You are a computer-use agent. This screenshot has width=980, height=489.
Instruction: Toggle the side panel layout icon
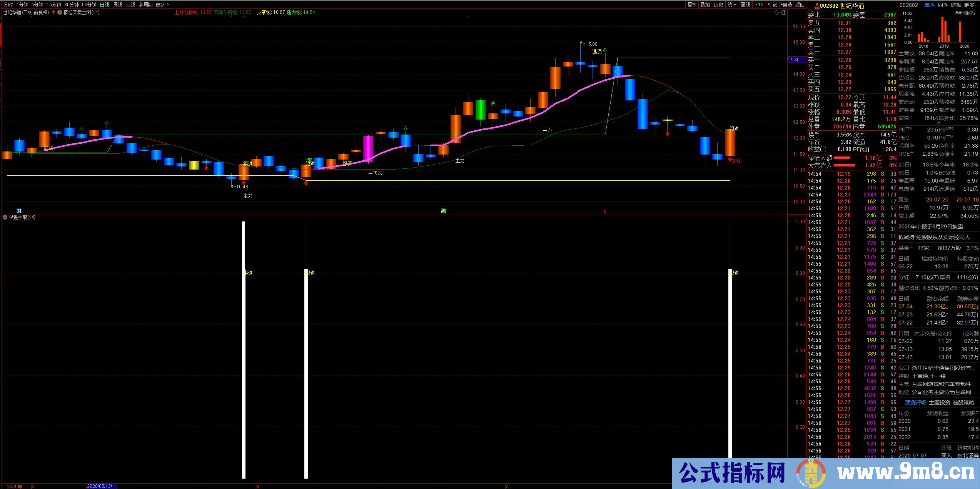784,13
